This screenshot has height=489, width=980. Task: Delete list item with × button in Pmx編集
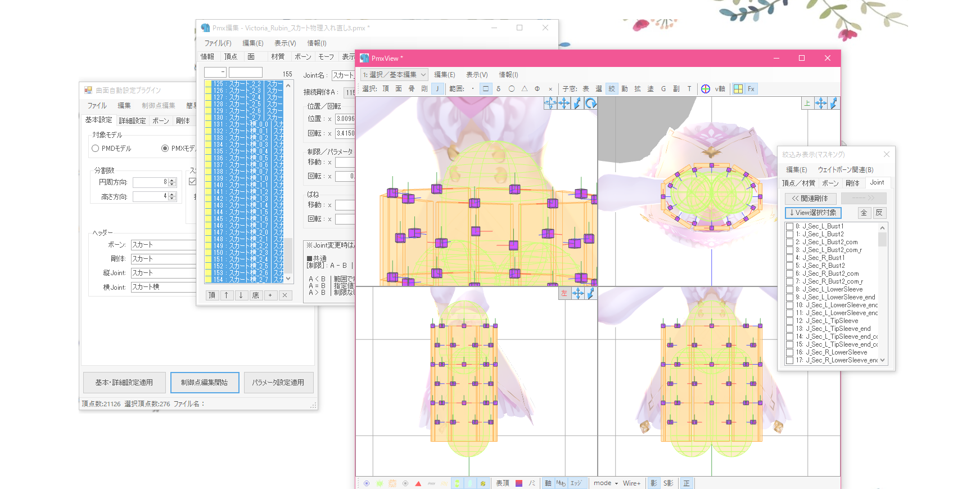coord(285,295)
